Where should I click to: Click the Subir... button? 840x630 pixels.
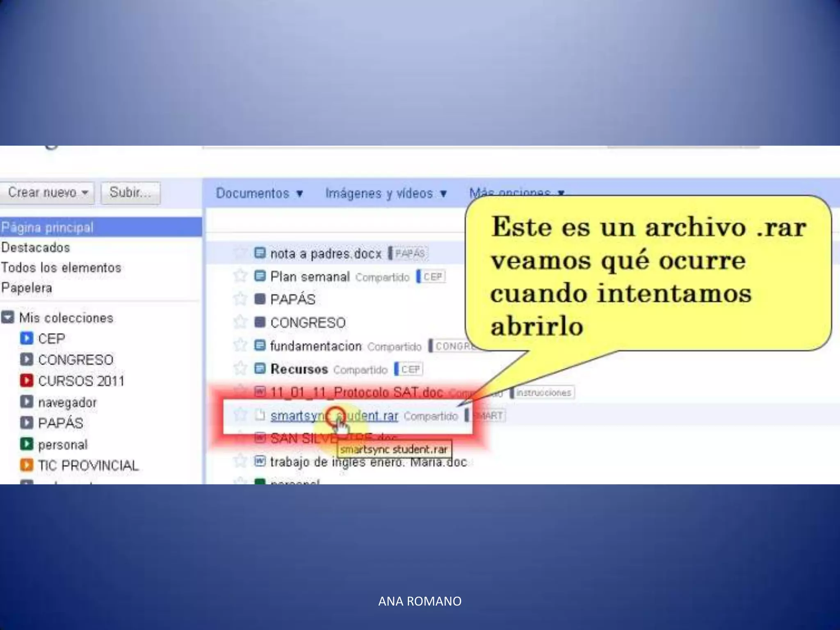tap(130, 192)
